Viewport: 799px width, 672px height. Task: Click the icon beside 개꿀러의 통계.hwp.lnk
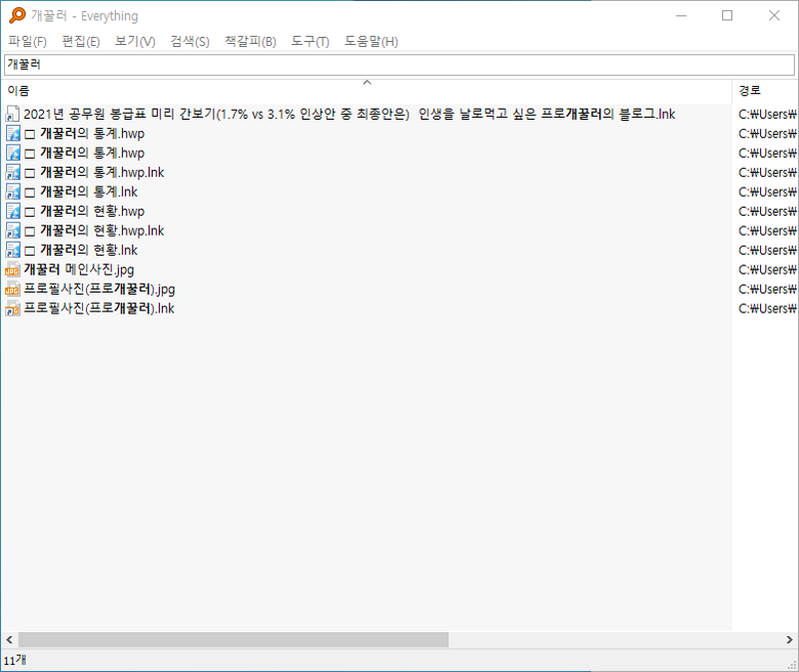12,172
